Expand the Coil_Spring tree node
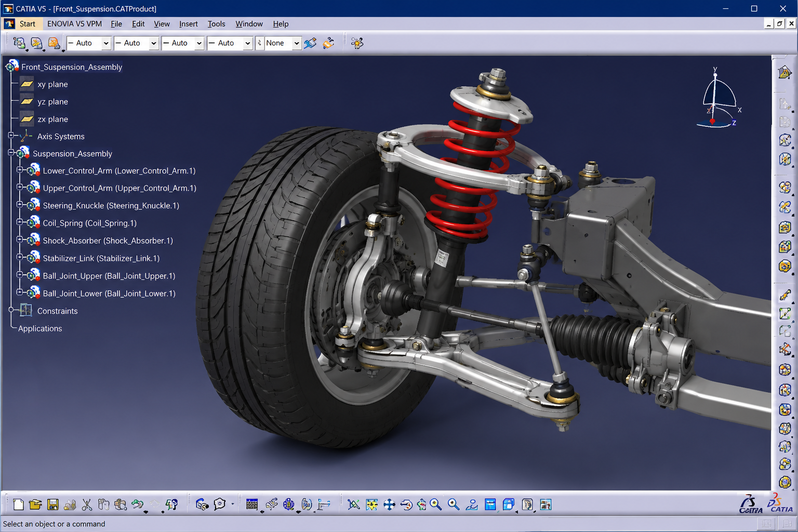798x532 pixels. click(20, 222)
